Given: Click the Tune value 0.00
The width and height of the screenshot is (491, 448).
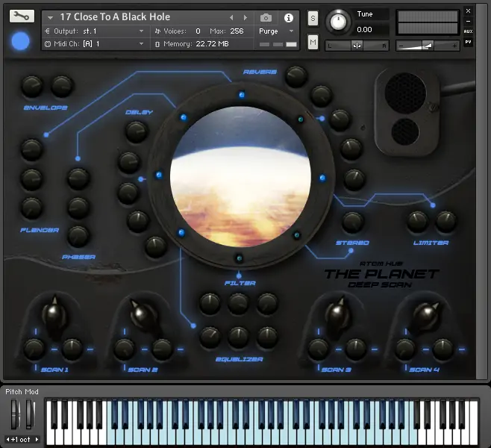Looking at the screenshot, I should coord(364,30).
